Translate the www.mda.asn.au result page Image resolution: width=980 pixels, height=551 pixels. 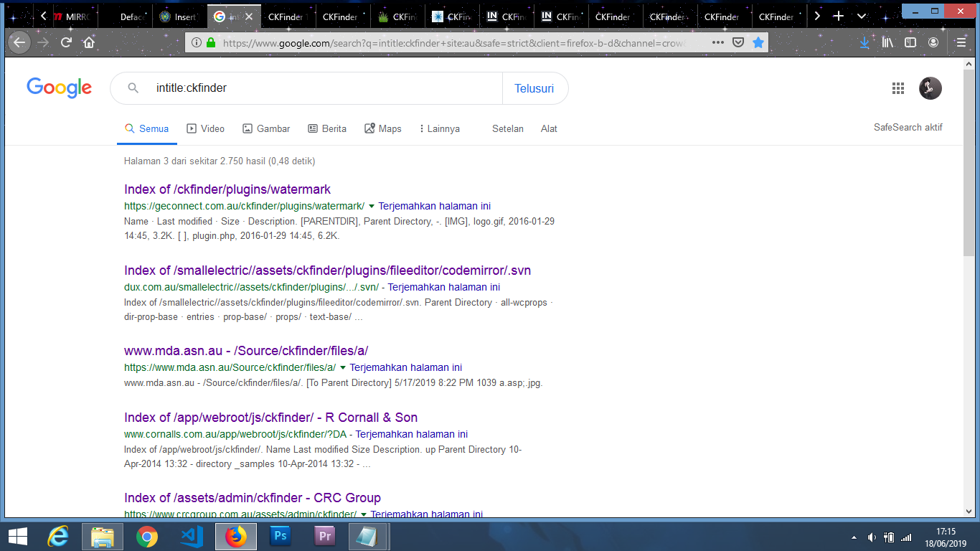(x=406, y=367)
